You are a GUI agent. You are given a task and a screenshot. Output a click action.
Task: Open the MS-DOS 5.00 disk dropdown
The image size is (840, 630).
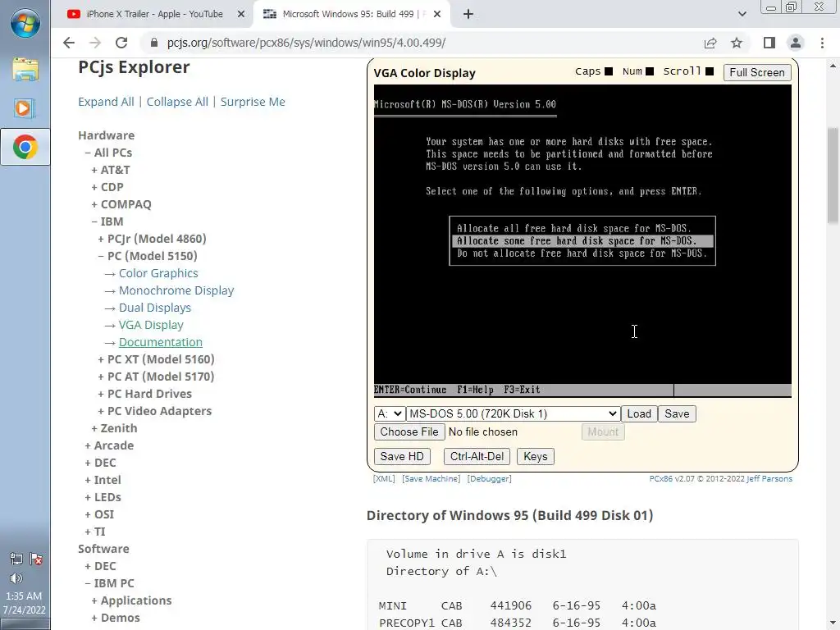(513, 413)
